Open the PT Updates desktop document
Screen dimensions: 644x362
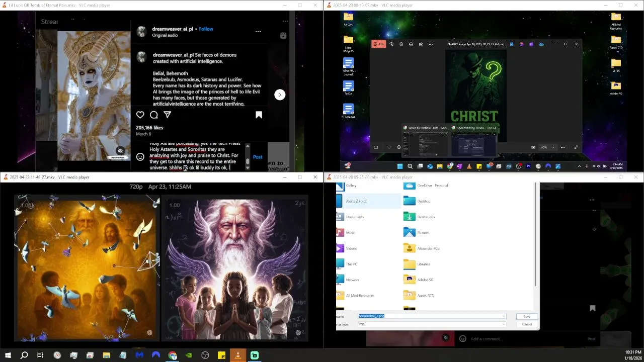[x=348, y=111]
